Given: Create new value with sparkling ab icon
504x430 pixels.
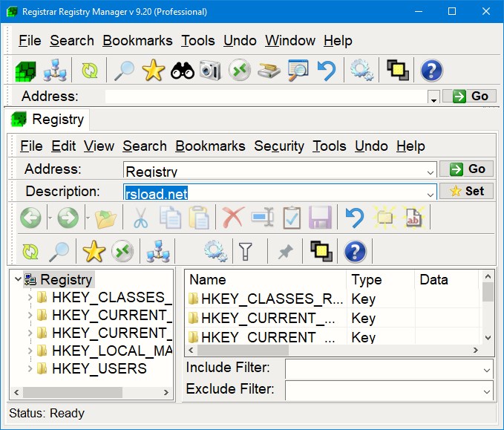Looking at the screenshot, I should click(x=413, y=218).
